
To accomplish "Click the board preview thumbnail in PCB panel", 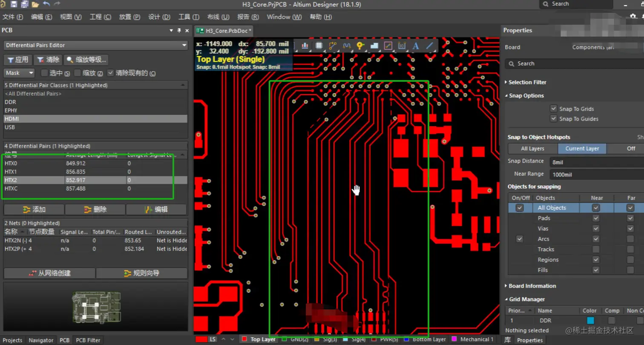I will pos(96,307).
